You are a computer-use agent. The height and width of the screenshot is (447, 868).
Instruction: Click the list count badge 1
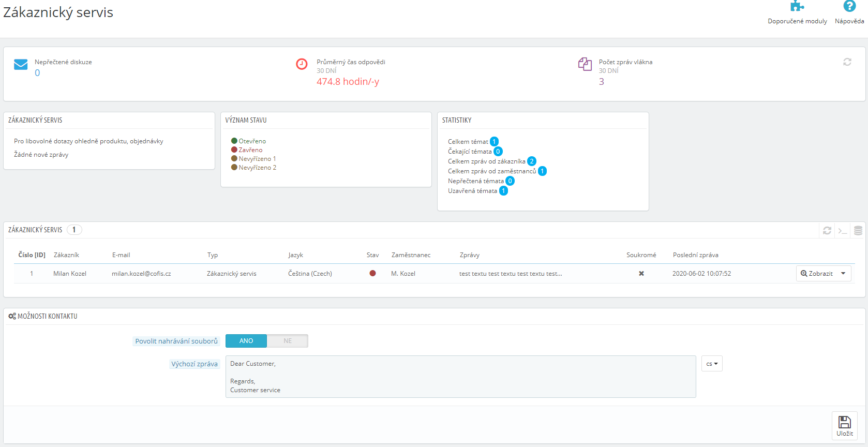point(74,230)
